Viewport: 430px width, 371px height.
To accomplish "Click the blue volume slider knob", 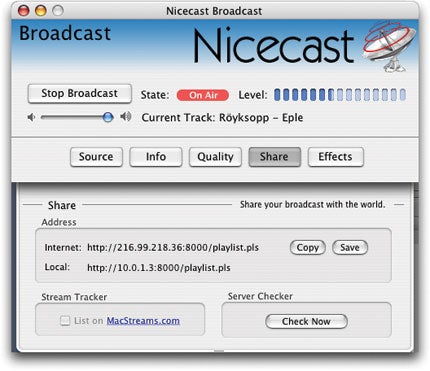I will click(x=108, y=117).
